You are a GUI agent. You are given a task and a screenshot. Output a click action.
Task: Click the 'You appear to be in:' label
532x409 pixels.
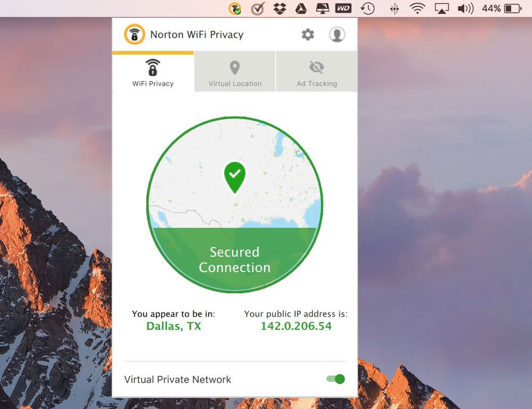173,314
